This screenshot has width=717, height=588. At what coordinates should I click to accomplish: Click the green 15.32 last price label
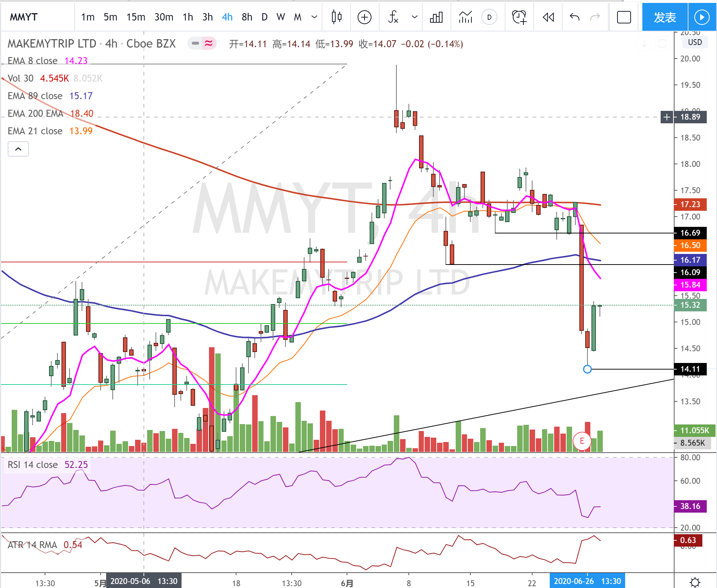690,305
